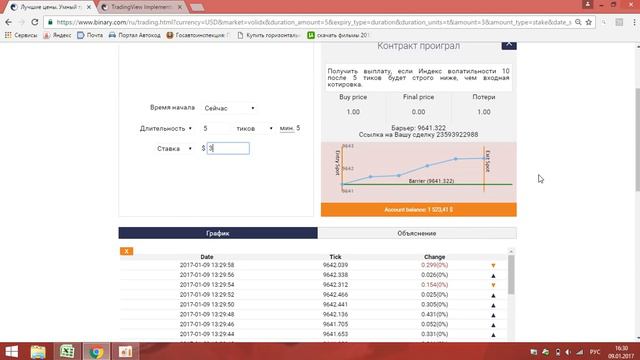Click the ticks table scrollbar thumb
The image size is (640, 360).
pyautogui.click(x=511, y=274)
